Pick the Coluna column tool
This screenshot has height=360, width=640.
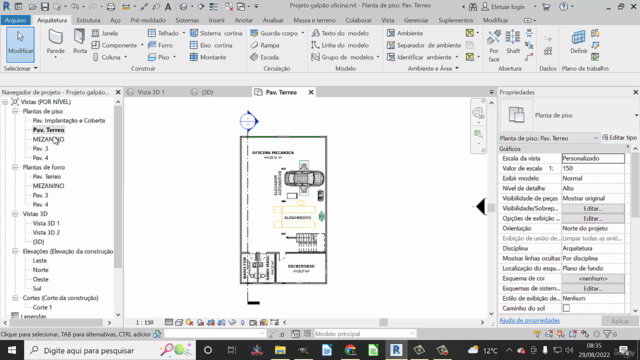point(107,57)
